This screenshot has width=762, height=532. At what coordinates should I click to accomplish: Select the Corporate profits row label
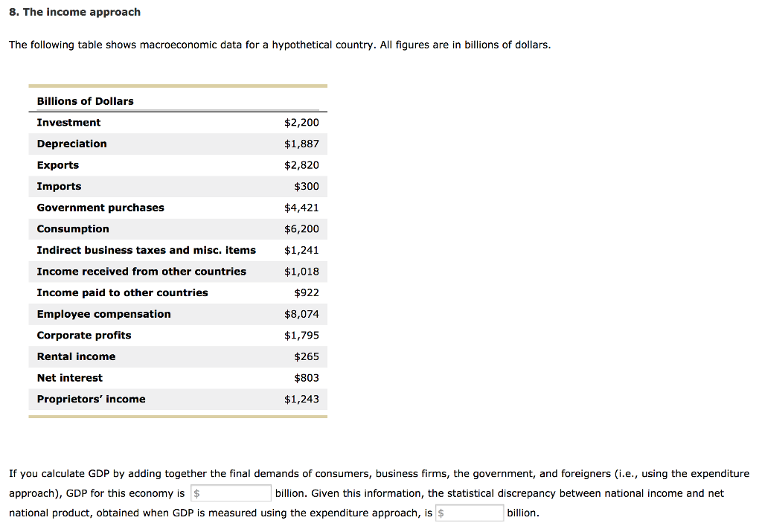(84, 336)
